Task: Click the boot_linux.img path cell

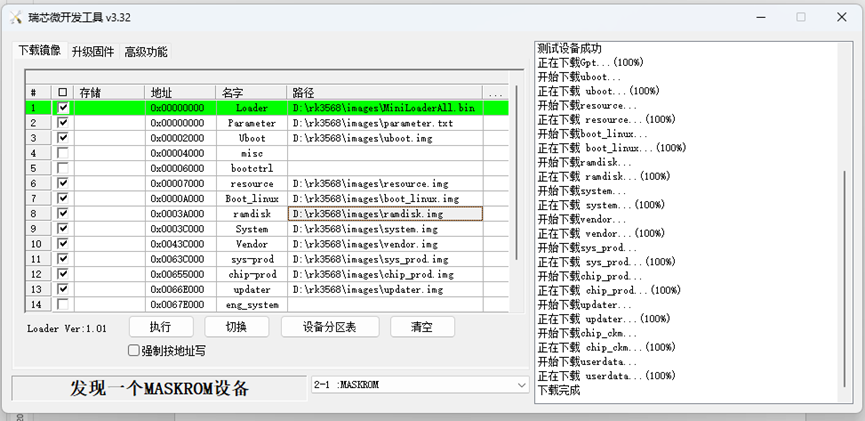Action: point(385,198)
